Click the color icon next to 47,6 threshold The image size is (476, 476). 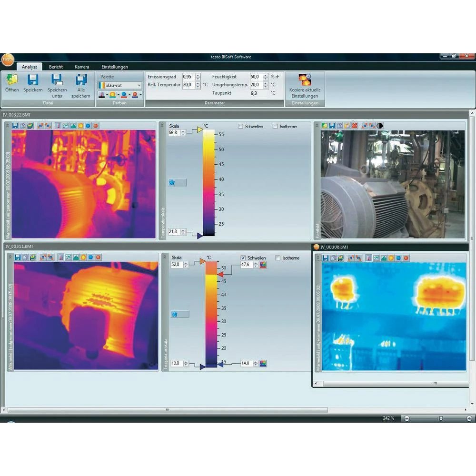263,265
